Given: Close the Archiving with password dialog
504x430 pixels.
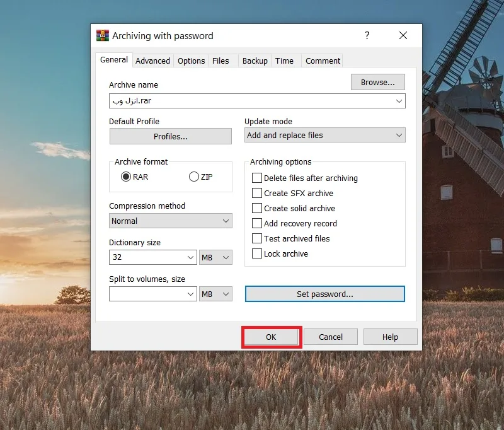Looking at the screenshot, I should click(x=403, y=35).
